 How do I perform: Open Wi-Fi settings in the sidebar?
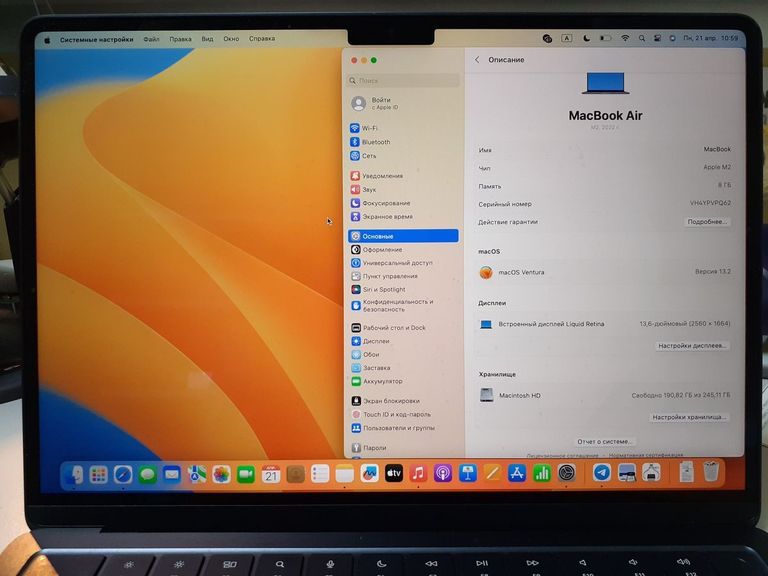(364, 128)
